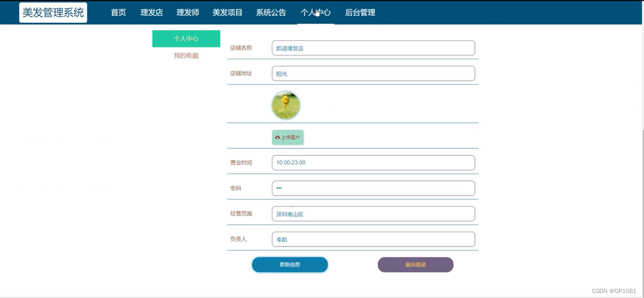644x298 pixels.
Task: Click the 店铺地址 input showing 阳光
Action: tap(373, 73)
